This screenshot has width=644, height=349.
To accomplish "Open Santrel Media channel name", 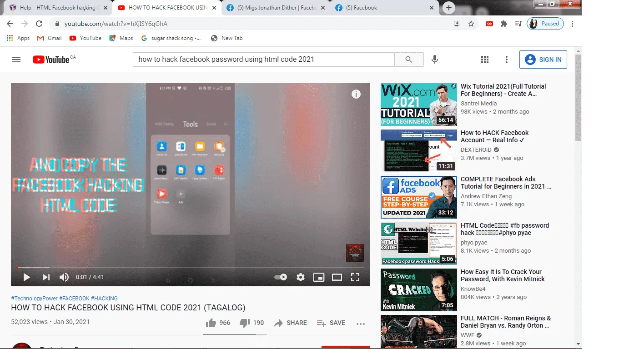I will (478, 103).
